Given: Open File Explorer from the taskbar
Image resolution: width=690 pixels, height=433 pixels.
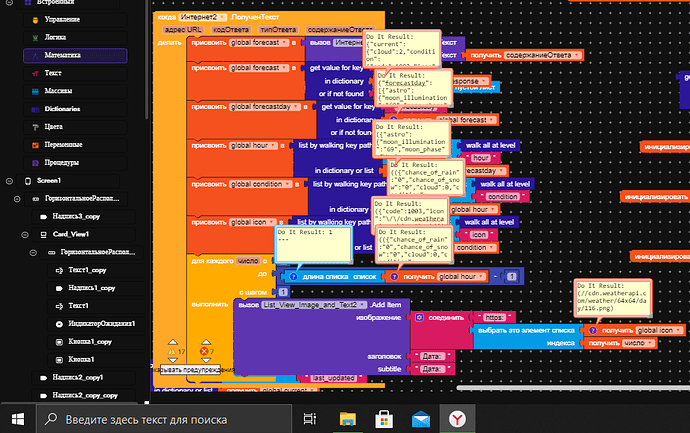Looking at the screenshot, I should [348, 419].
